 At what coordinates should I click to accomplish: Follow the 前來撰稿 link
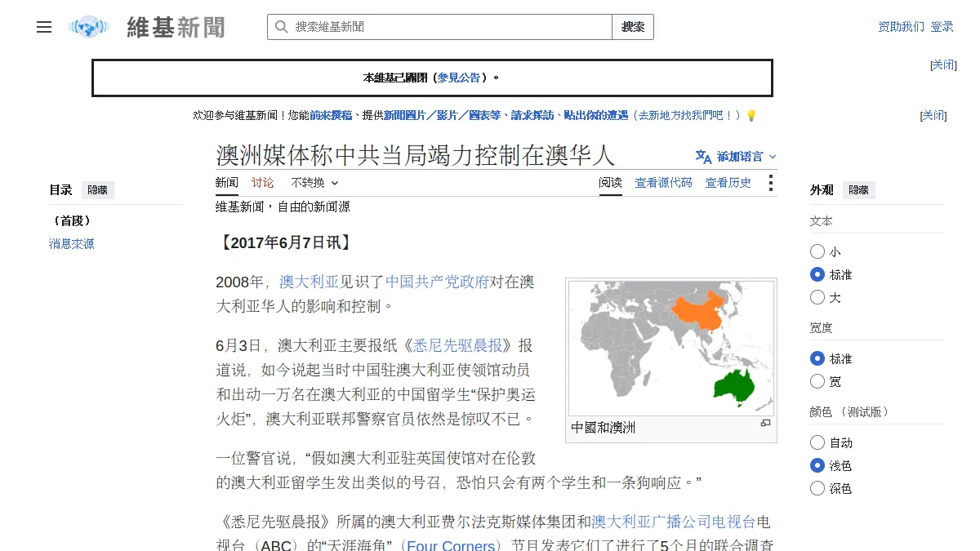331,116
